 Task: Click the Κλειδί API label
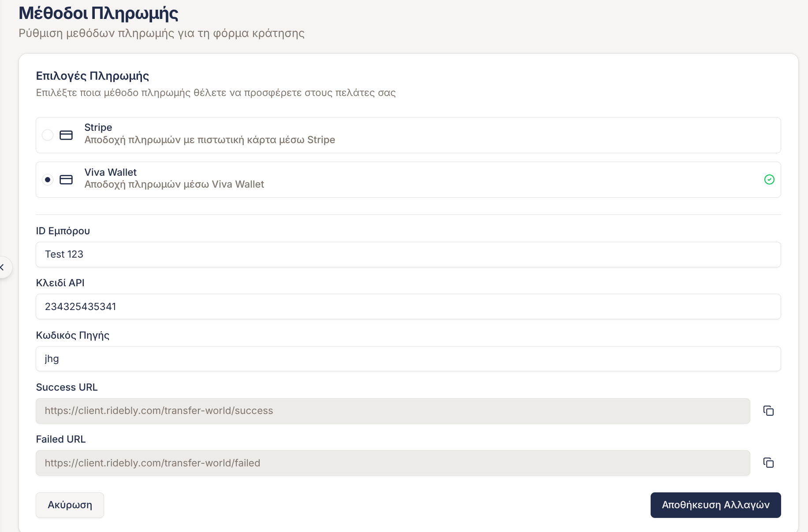60,283
